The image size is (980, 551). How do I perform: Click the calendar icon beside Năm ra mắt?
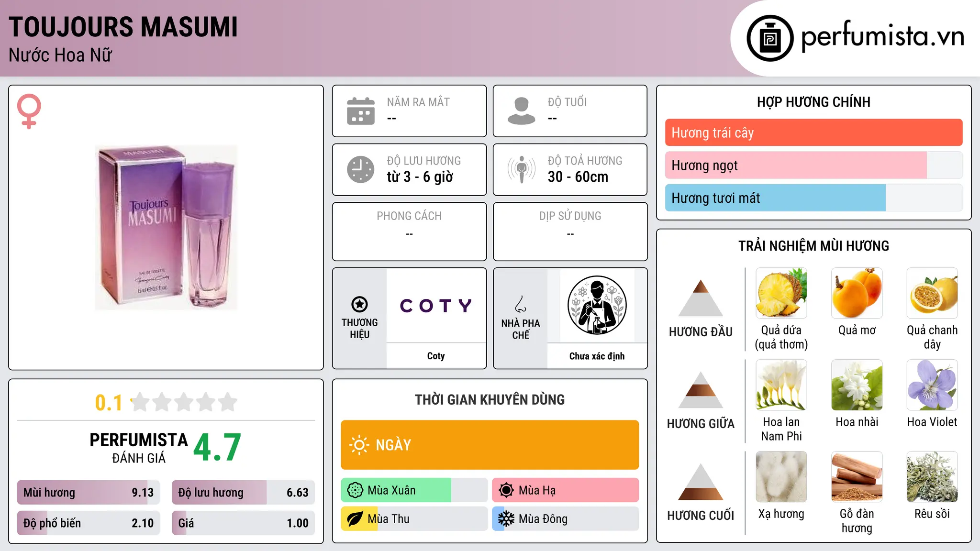click(x=361, y=111)
